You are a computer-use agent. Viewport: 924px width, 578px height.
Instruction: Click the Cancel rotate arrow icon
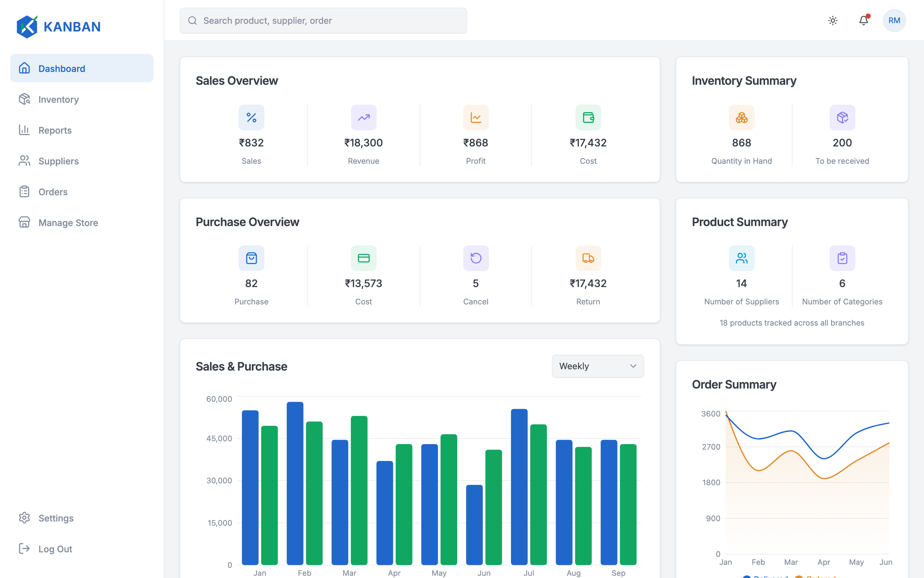pyautogui.click(x=476, y=258)
